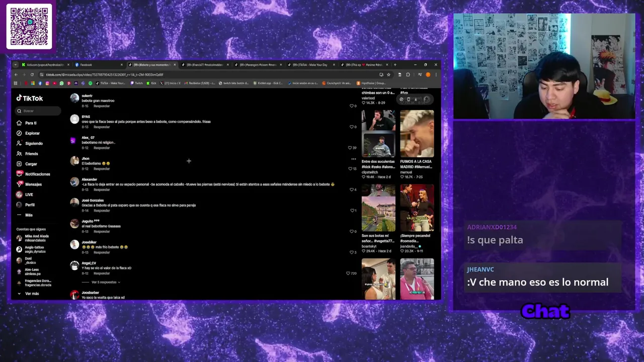Open Aim-Less followed account
This screenshot has width=644, height=362.
28,271
